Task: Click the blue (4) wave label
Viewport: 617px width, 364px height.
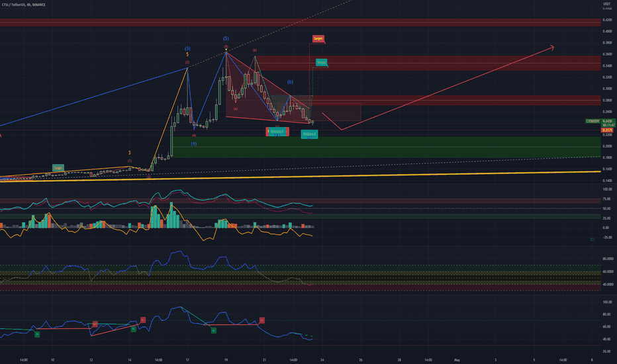Action: [194, 144]
